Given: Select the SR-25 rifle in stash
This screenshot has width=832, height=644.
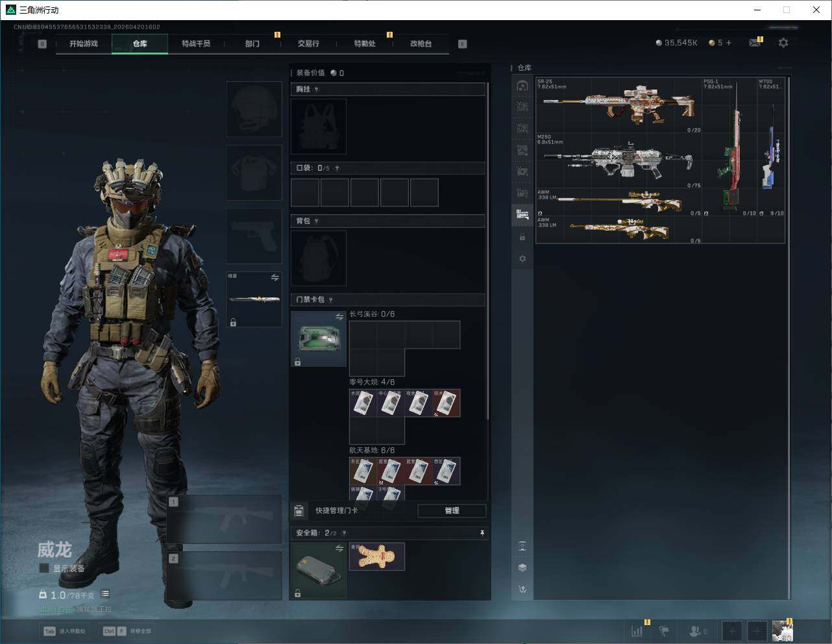Looking at the screenshot, I should coord(619,106).
